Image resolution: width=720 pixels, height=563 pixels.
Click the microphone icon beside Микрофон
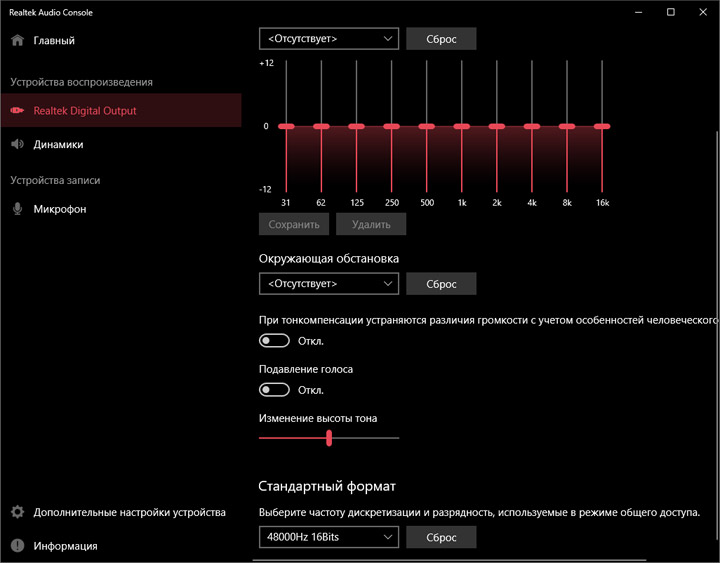click(17, 208)
